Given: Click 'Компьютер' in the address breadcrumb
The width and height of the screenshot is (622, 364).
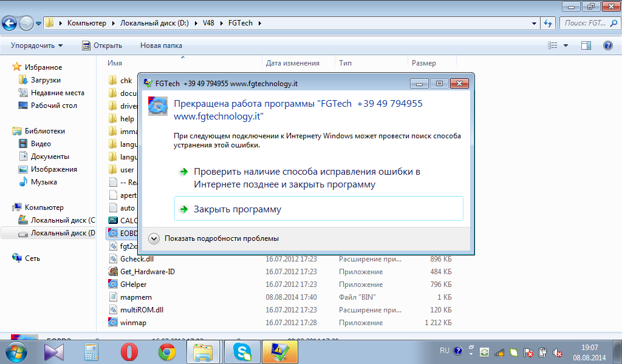Looking at the screenshot, I should tap(86, 23).
